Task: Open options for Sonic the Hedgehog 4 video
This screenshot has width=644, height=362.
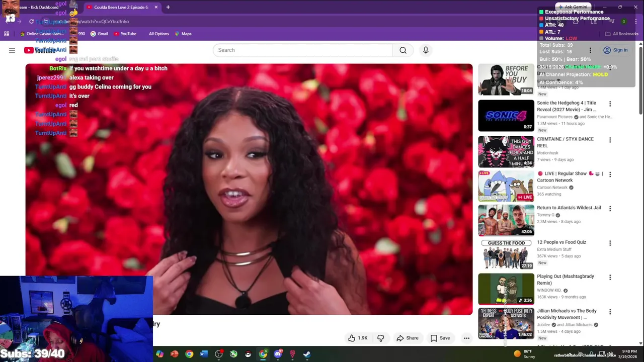Action: (610, 104)
